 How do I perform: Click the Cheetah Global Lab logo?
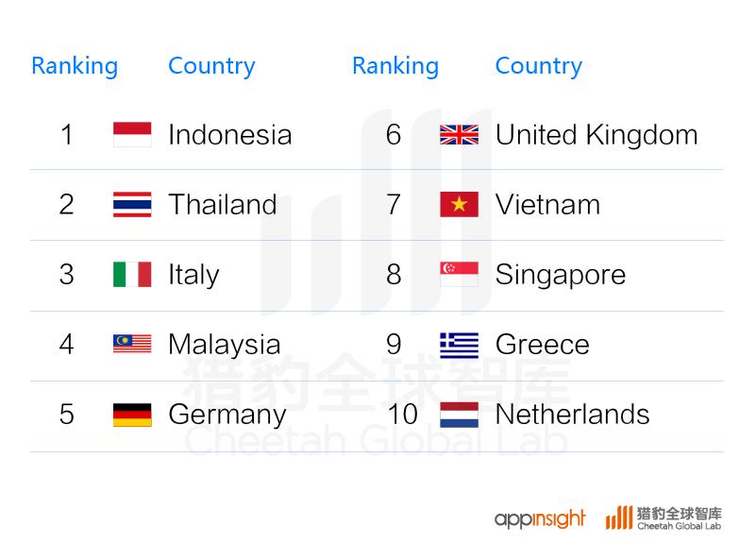(x=664, y=518)
